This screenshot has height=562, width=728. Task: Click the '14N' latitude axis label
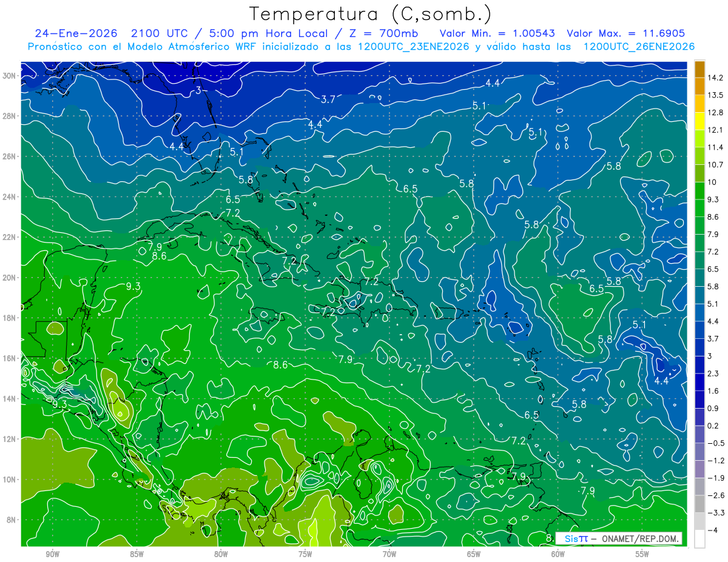(10, 398)
